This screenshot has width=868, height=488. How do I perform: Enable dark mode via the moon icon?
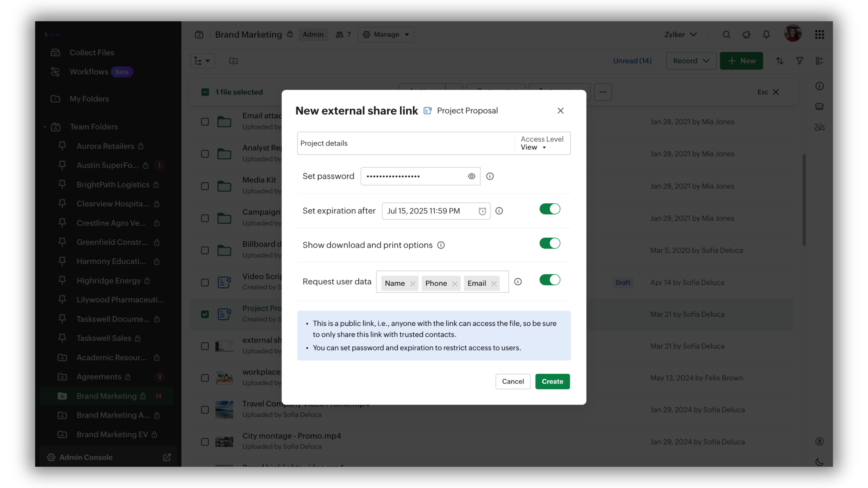pyautogui.click(x=819, y=462)
